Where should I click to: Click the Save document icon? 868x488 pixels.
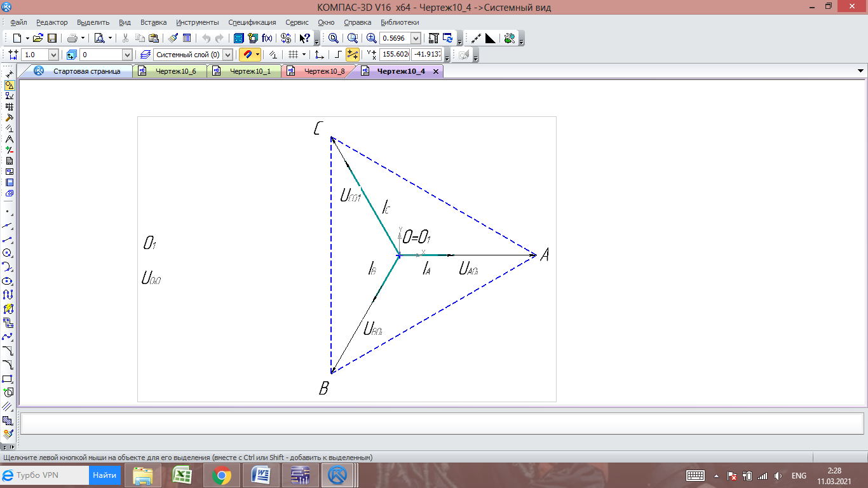click(x=52, y=38)
